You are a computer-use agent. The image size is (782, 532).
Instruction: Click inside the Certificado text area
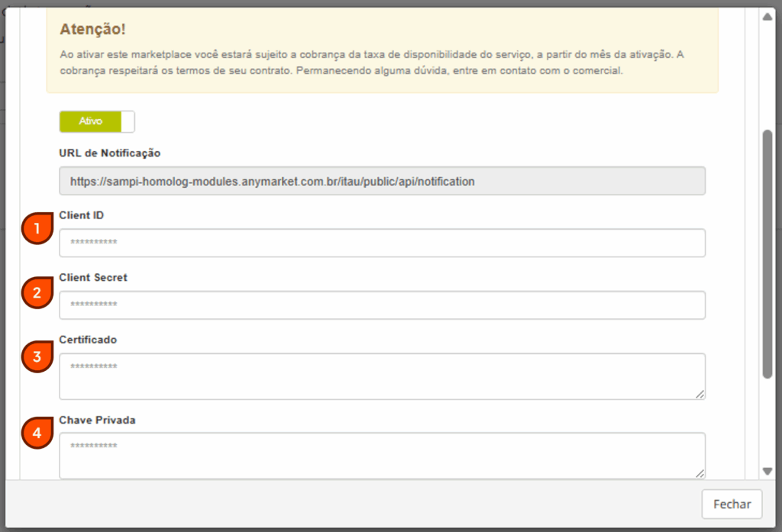click(x=382, y=376)
